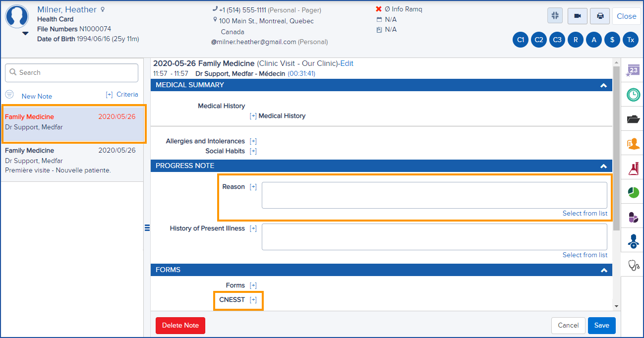This screenshot has height=338, width=644.
Task: Save the current note
Action: point(601,326)
